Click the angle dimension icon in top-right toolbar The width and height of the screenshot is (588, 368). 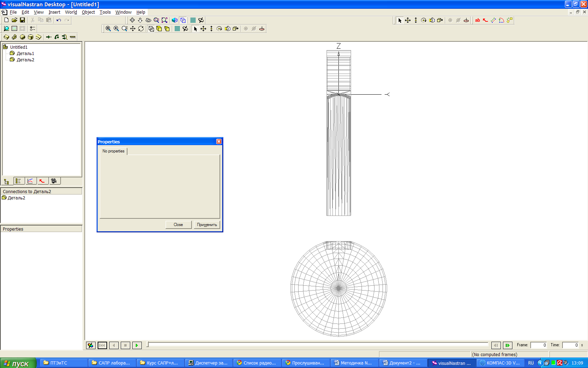coord(502,20)
